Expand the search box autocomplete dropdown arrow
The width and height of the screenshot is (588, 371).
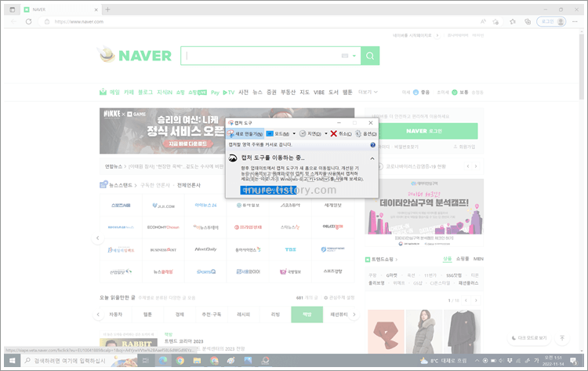click(354, 56)
